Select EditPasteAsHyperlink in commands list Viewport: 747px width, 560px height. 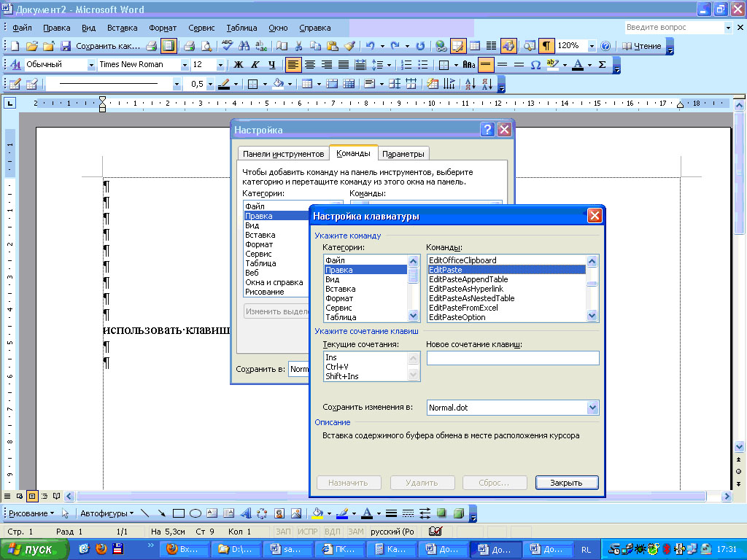[x=506, y=289]
